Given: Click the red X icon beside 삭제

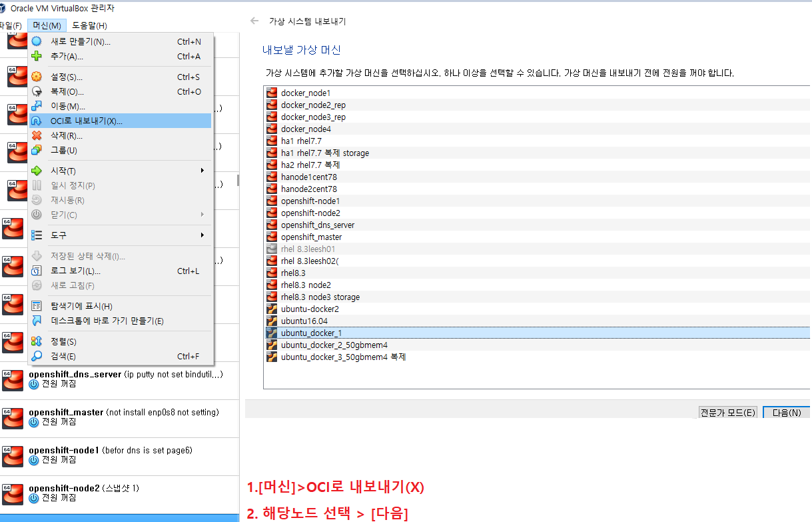Looking at the screenshot, I should point(37,135).
